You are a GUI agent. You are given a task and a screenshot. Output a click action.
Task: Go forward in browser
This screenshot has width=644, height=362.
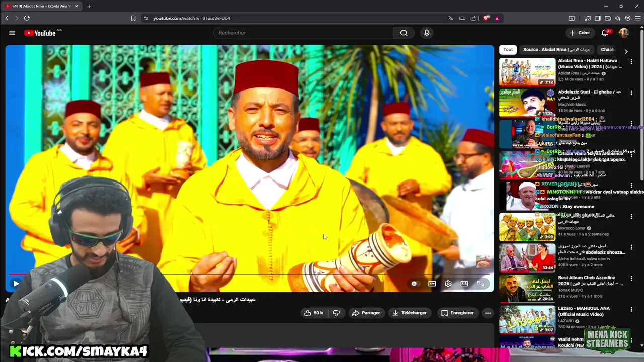tap(16, 18)
